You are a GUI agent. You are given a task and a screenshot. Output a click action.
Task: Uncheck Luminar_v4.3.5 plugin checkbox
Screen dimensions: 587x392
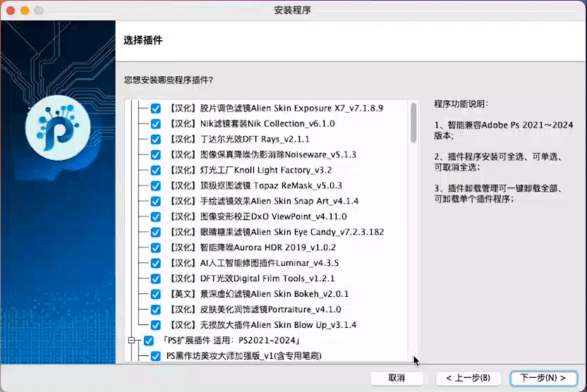156,263
